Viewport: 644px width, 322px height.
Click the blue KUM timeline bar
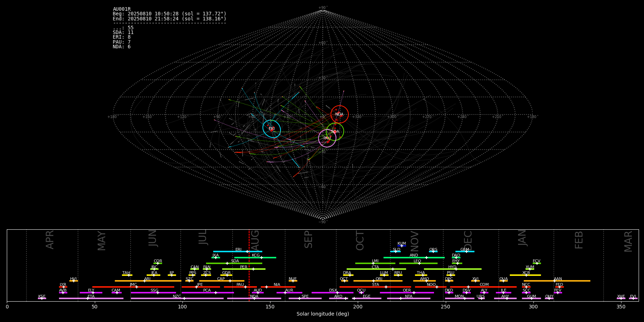click(x=402, y=246)
